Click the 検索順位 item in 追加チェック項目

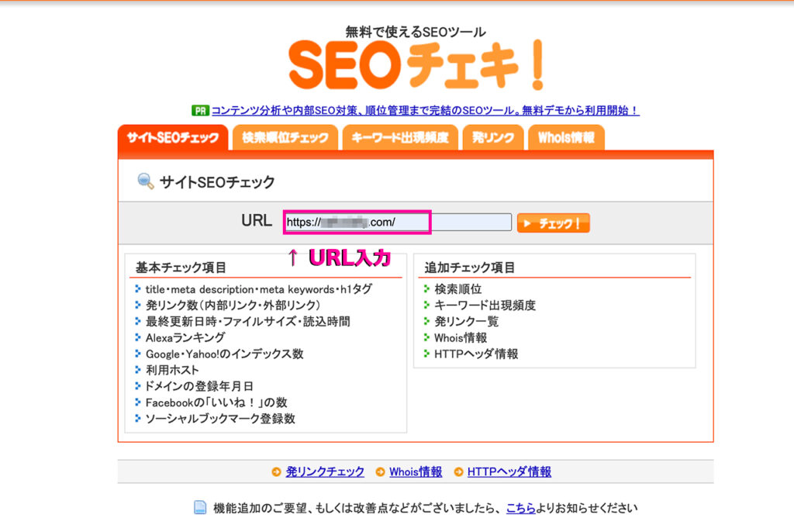457,288
